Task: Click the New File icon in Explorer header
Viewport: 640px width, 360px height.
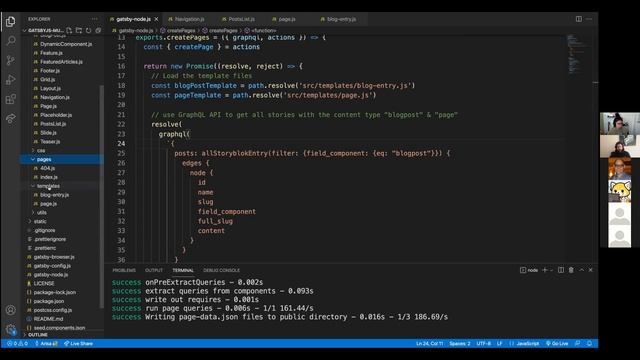Action: tap(69, 31)
